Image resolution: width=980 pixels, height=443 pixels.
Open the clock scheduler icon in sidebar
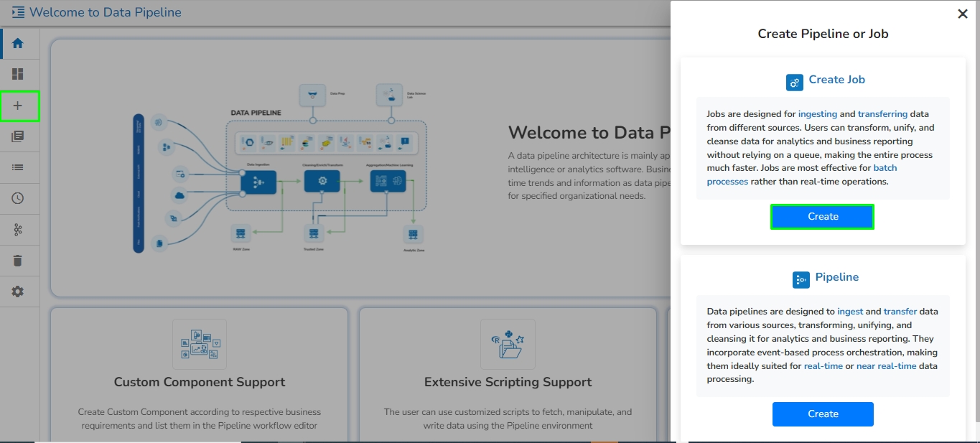(18, 198)
